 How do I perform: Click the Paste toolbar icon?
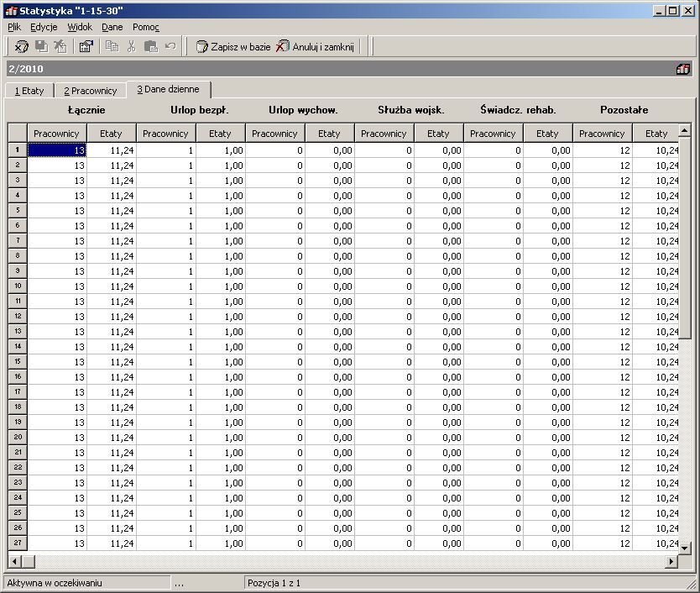click(x=151, y=46)
